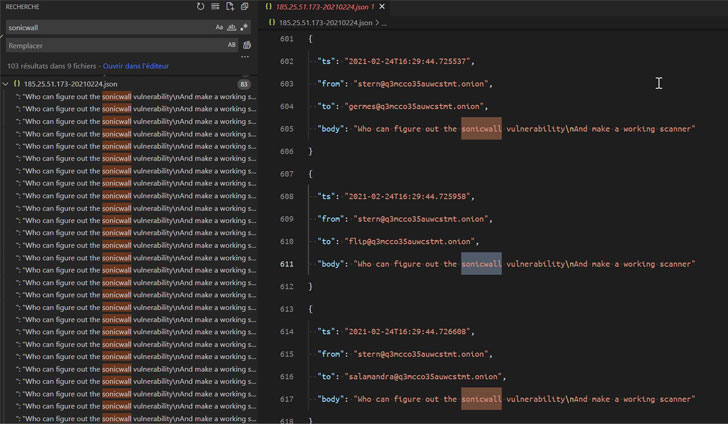Toggle the replace field chevron

(3, 36)
